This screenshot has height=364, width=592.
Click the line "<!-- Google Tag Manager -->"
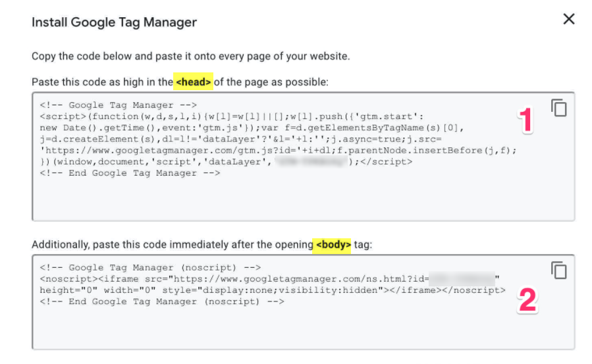coord(118,105)
